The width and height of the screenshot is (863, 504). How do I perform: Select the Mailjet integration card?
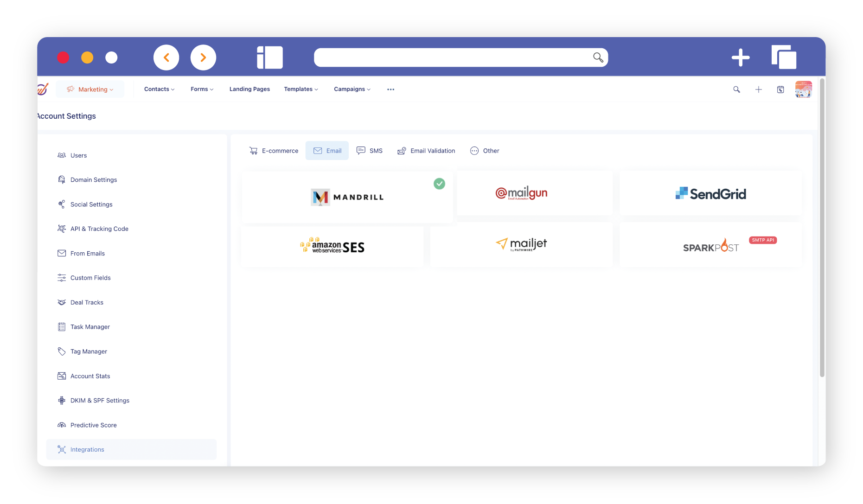click(521, 244)
